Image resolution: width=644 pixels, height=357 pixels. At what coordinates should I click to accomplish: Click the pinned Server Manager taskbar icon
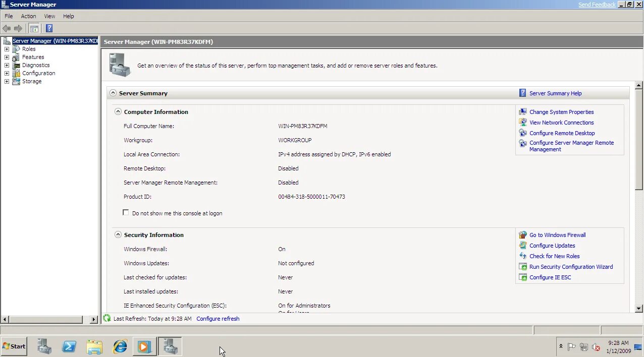[x=44, y=346]
